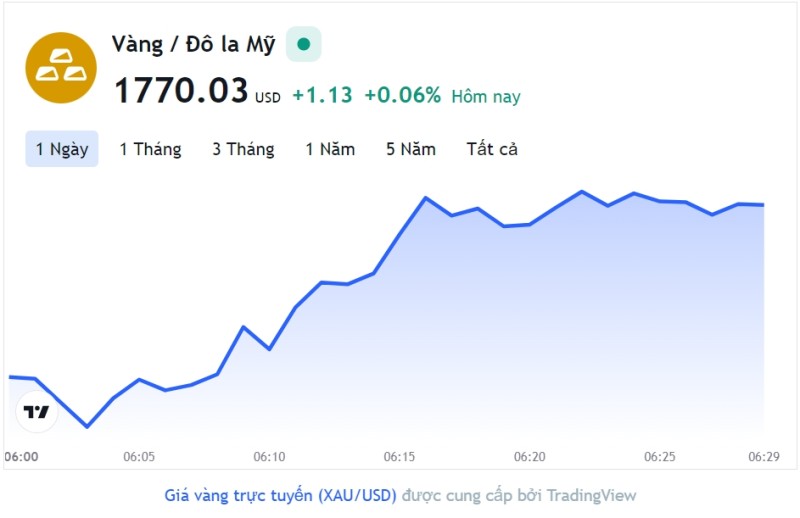This screenshot has height=518, width=800.
Task: Open the Vàng / Đô la Mỹ title
Action: point(193,44)
